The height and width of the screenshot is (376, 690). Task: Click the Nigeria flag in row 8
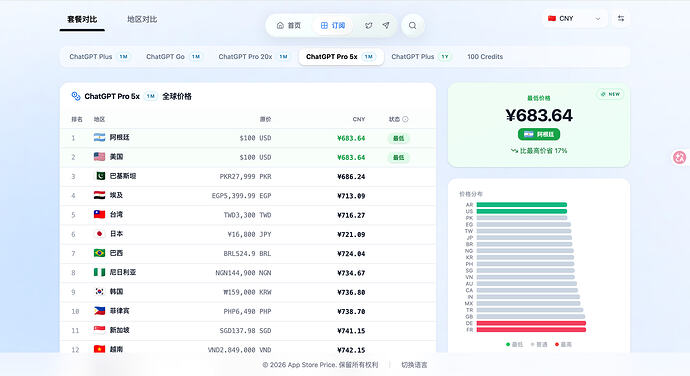pyautogui.click(x=99, y=272)
